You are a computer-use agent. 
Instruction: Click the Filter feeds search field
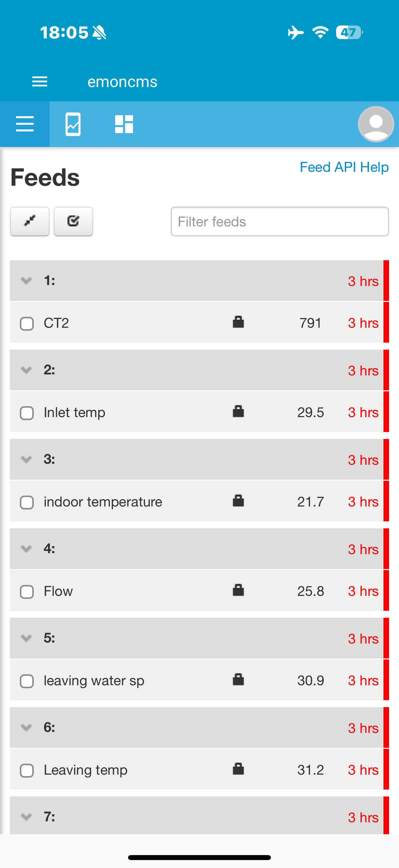click(x=280, y=221)
